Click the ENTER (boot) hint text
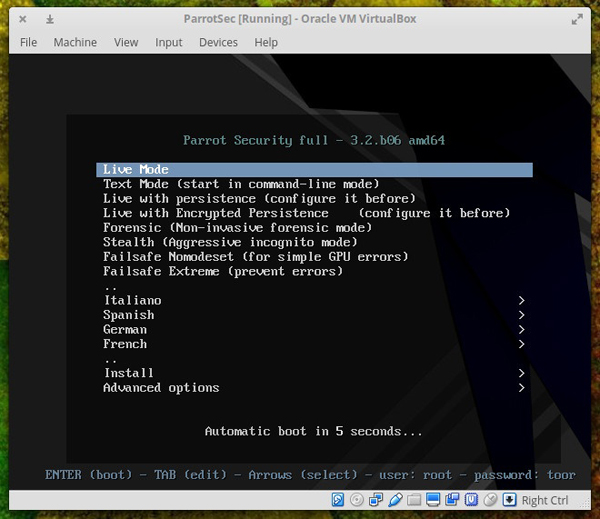 tap(88, 475)
